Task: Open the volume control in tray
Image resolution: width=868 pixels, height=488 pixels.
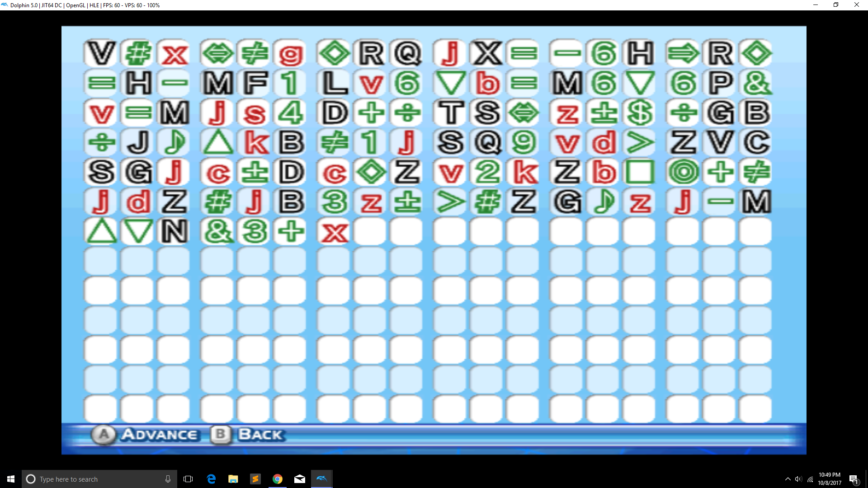Action: 798,479
